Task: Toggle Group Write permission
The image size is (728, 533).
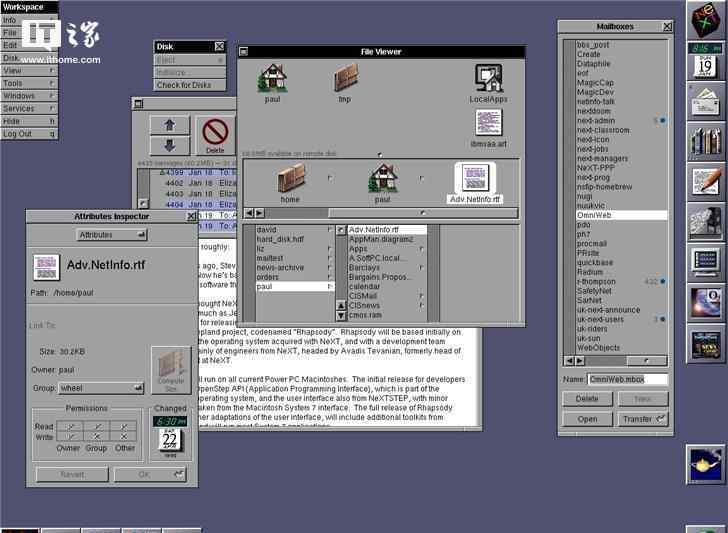Action: tap(97, 436)
